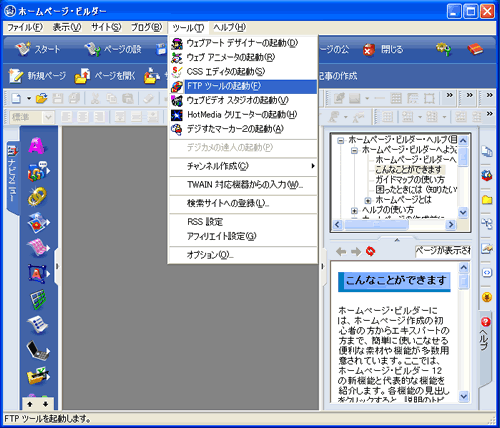Click the ページの設 toolbar button
Viewport: 500px width, 428px height.
click(x=113, y=49)
